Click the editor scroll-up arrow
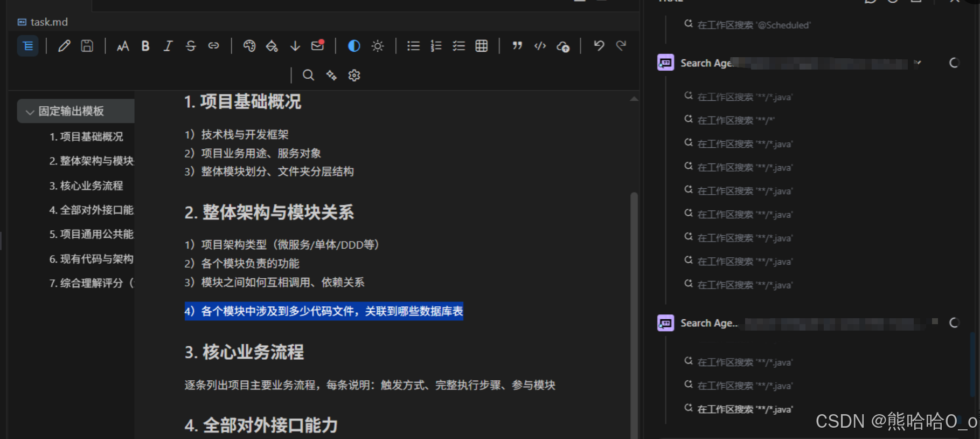This screenshot has height=439, width=980. [x=634, y=99]
